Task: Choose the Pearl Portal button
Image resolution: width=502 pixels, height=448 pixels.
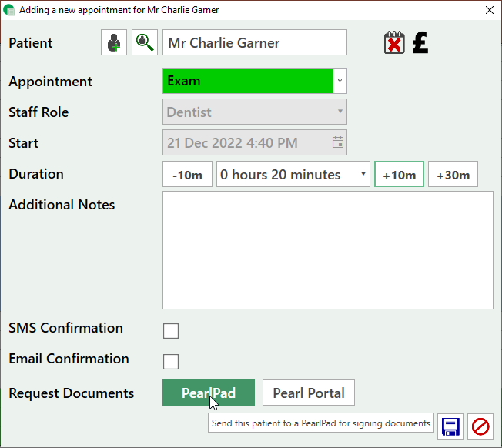Action: [308, 393]
